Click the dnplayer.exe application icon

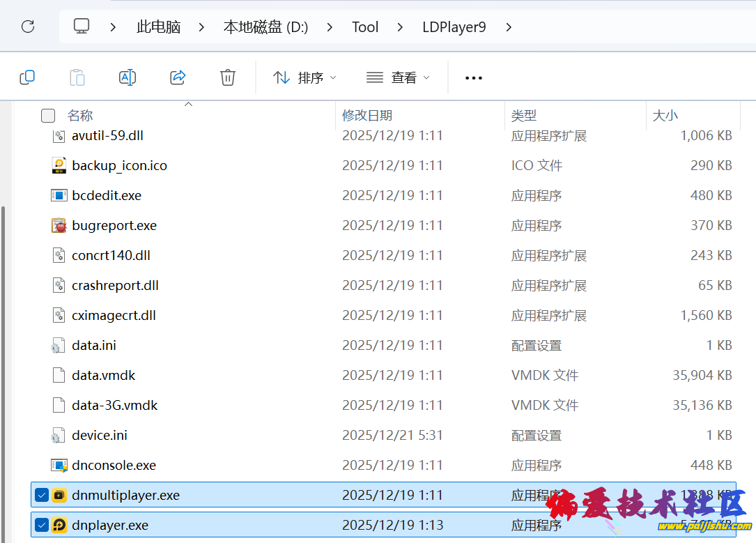coord(59,524)
